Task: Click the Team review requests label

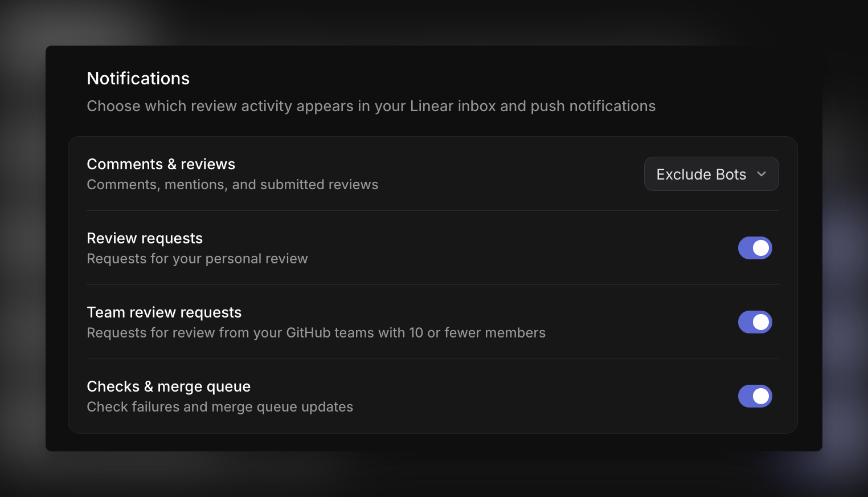Action: [164, 312]
